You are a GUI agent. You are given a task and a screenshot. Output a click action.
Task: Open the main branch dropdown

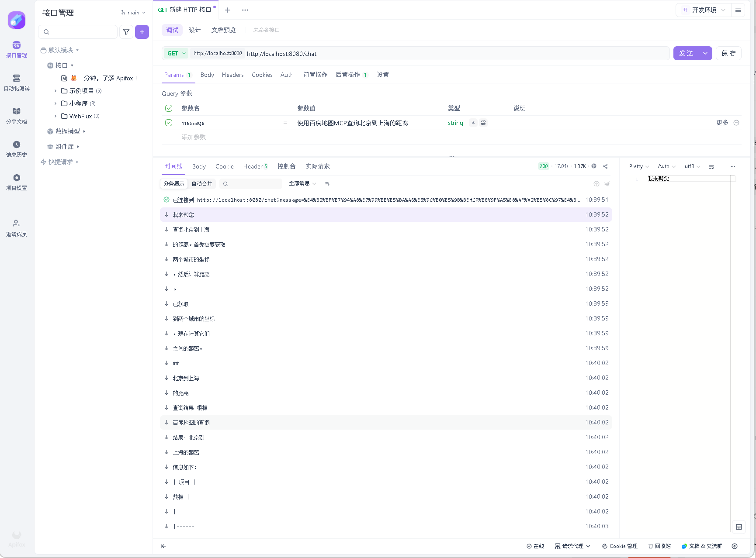[x=133, y=13]
